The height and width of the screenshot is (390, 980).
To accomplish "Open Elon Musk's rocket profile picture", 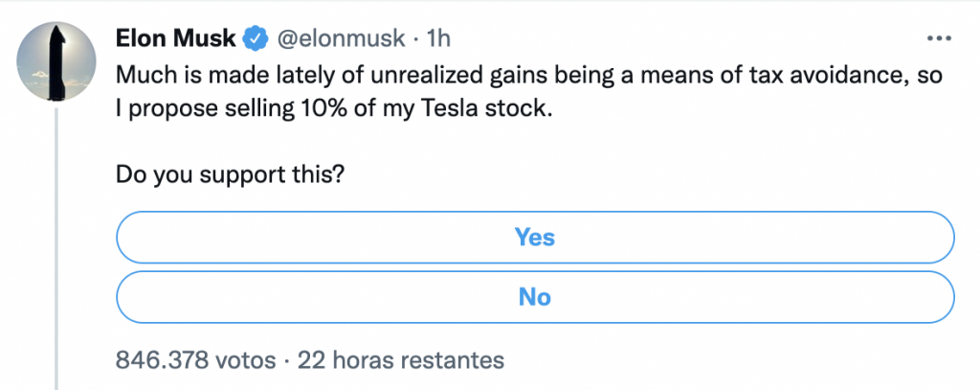I will coord(58,59).
